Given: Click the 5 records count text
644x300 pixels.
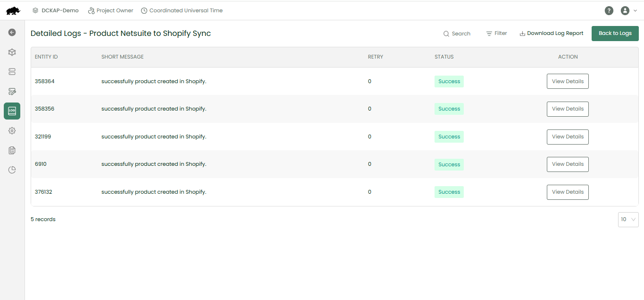Looking at the screenshot, I should click(43, 219).
